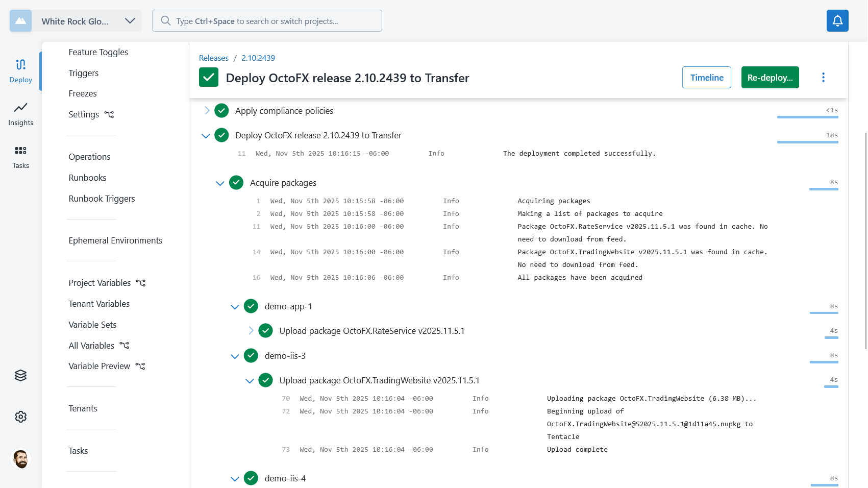The image size is (868, 488).
Task: Collapse the demo-iis-3 section
Action: coord(235,356)
